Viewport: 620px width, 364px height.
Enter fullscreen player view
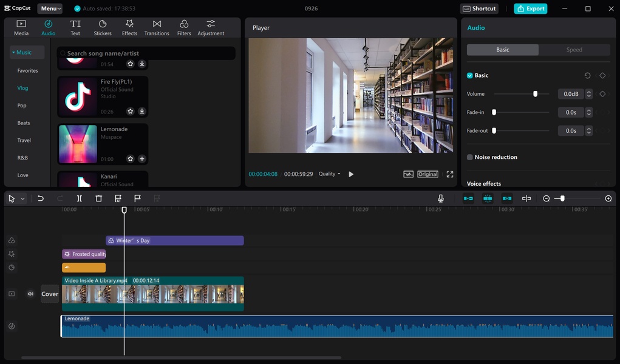450,174
